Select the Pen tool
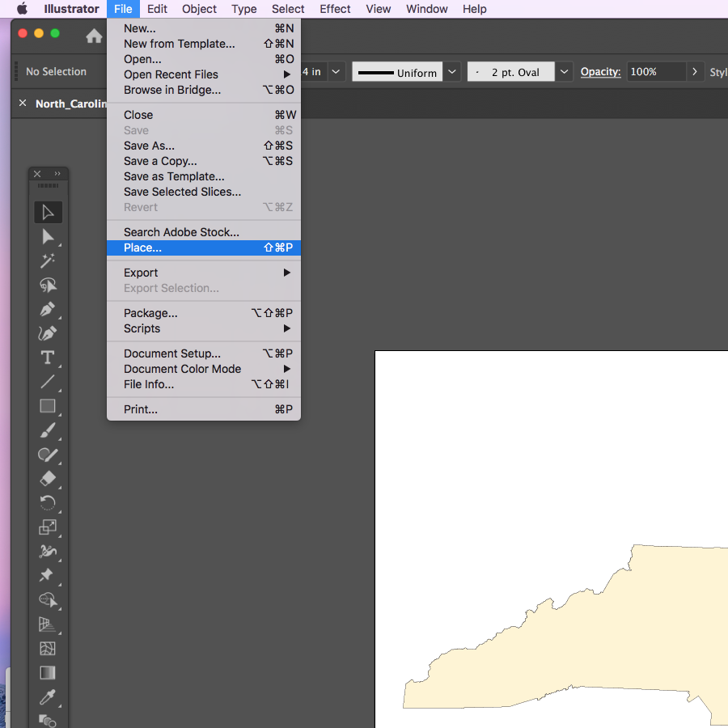728x728 pixels. (x=48, y=309)
